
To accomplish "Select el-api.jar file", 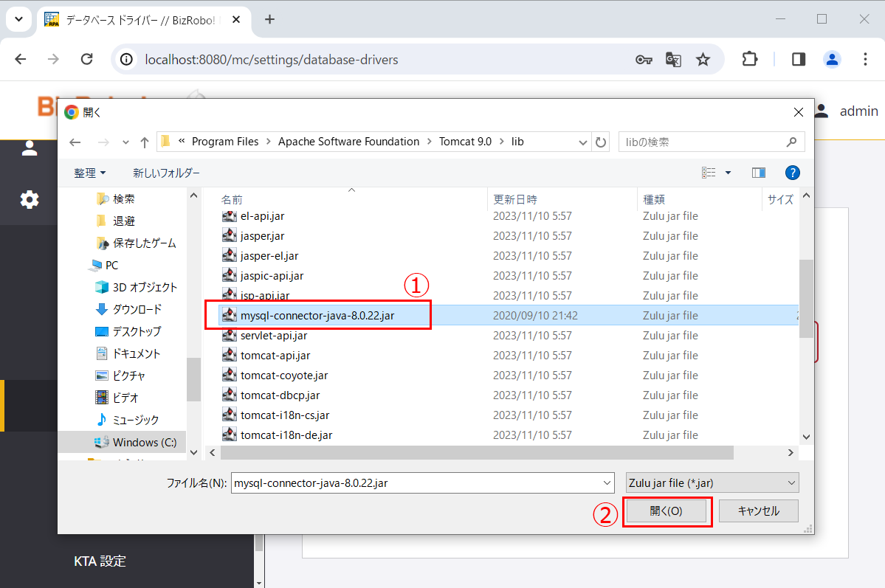I will 262,216.
